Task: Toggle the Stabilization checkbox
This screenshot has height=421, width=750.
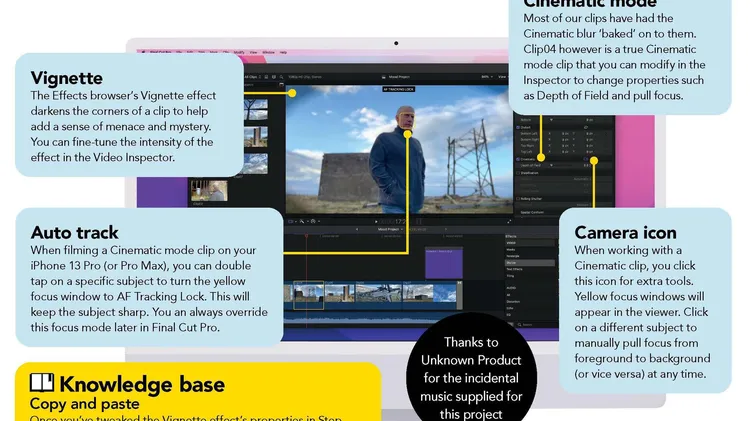Action: [x=518, y=173]
